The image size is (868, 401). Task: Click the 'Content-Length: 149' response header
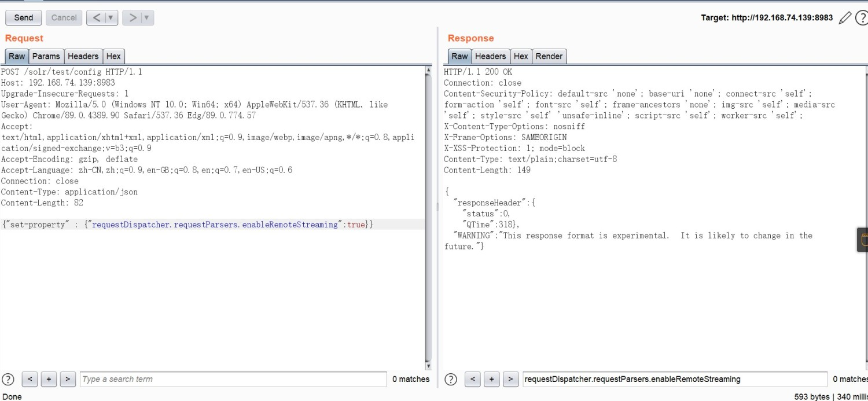point(487,170)
